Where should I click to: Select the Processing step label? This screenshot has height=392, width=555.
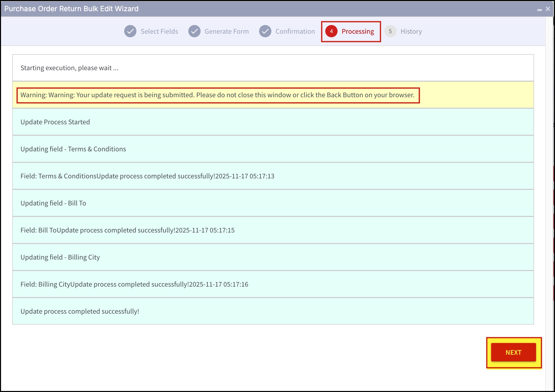pos(357,31)
